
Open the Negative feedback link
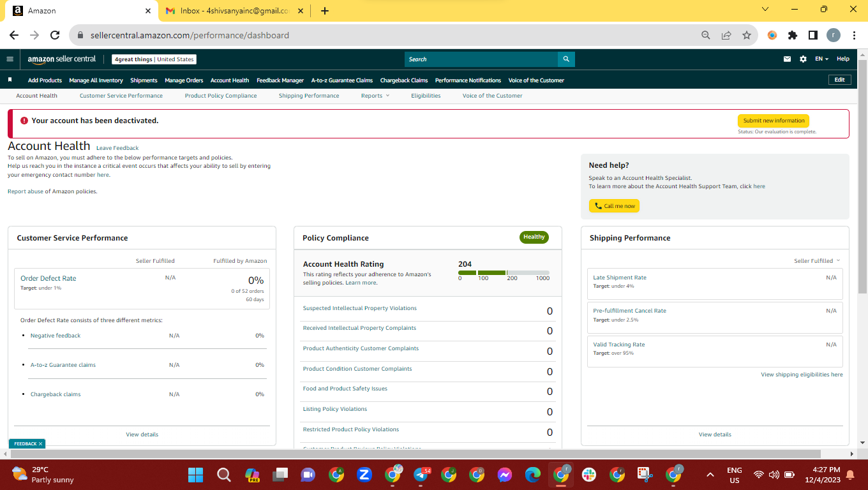pyautogui.click(x=56, y=336)
